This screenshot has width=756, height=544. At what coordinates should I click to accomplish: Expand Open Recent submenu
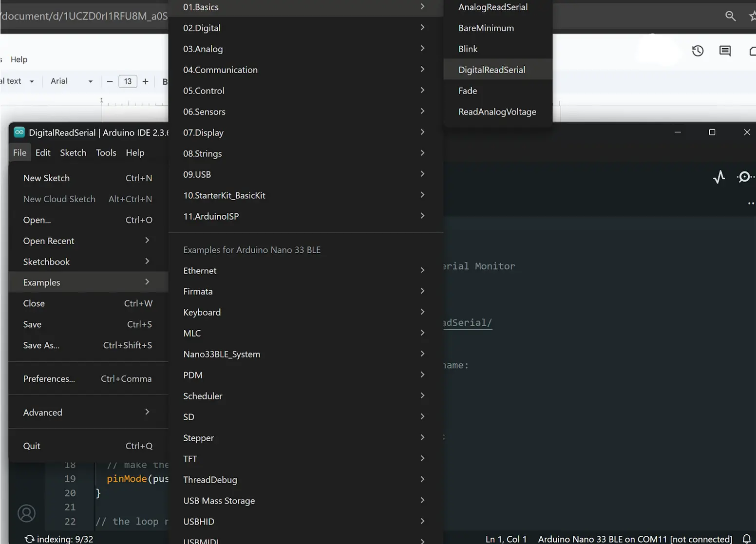[88, 241]
